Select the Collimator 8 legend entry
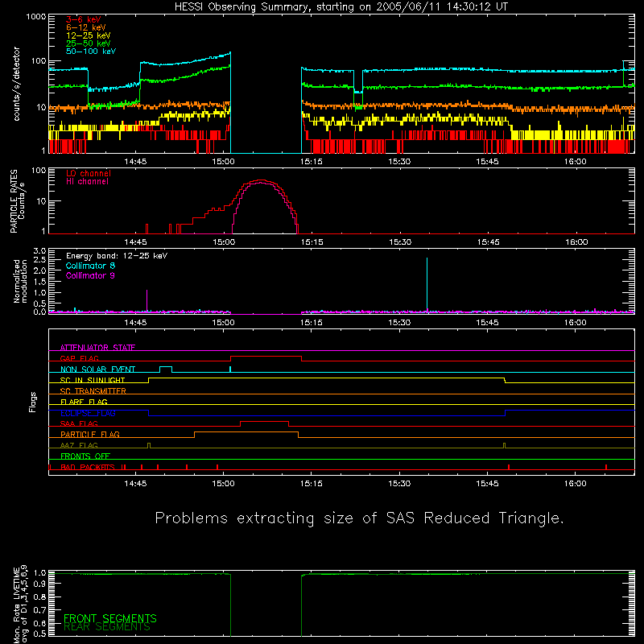644x644 pixels. [90, 266]
